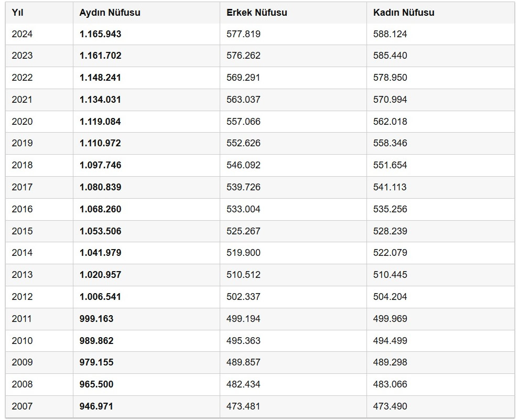Screen dimensions: 518x420
Task: Click male population 519.900 for 2014
Action: click(x=243, y=253)
